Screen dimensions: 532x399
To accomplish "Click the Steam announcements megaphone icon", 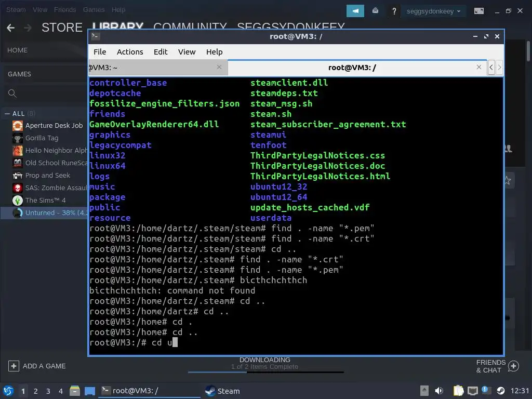I will (x=355, y=11).
